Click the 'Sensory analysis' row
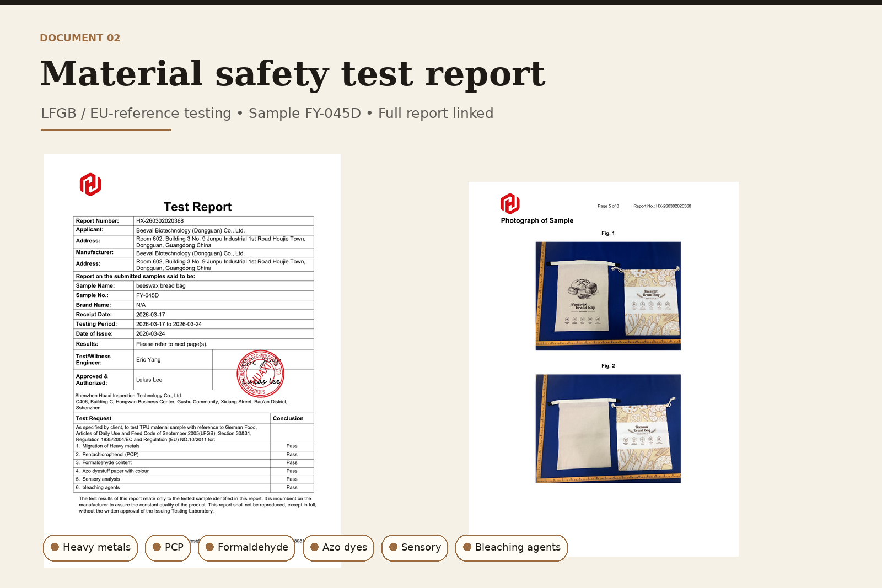 (193, 479)
